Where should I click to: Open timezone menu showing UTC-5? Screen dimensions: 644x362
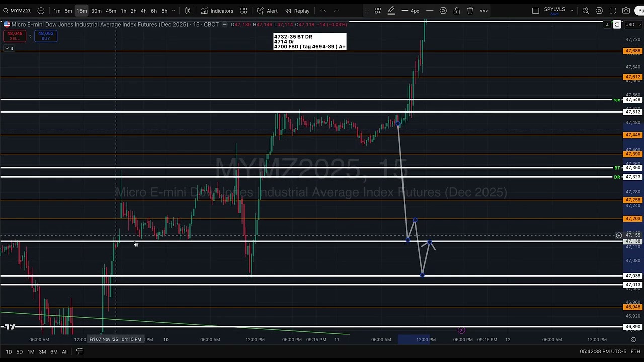click(603, 352)
